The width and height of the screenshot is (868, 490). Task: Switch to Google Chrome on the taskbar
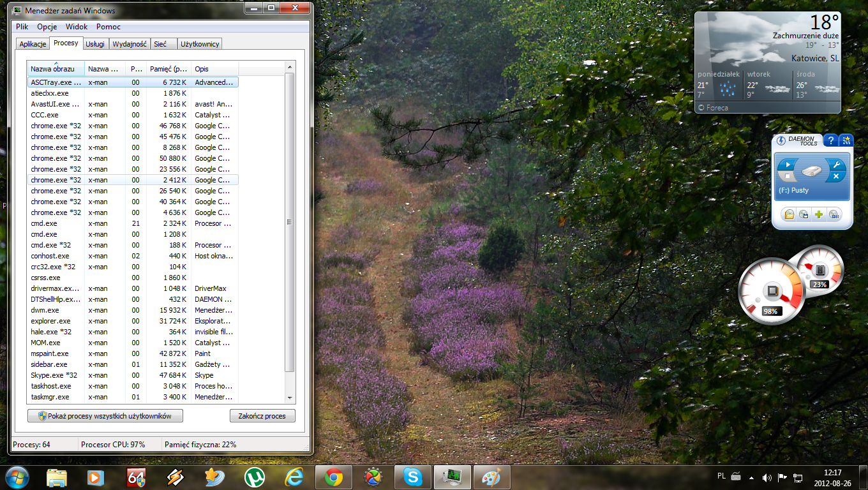334,477
